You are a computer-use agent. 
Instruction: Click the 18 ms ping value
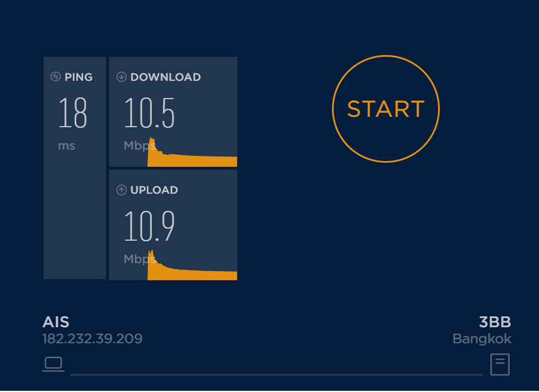point(72,113)
